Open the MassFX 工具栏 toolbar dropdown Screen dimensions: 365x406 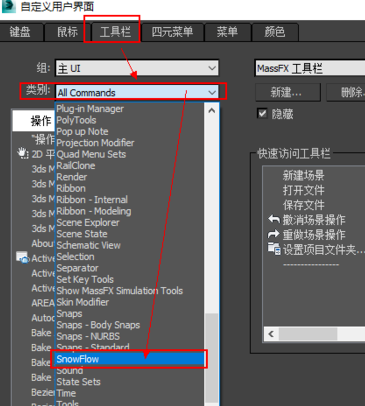tap(310, 68)
